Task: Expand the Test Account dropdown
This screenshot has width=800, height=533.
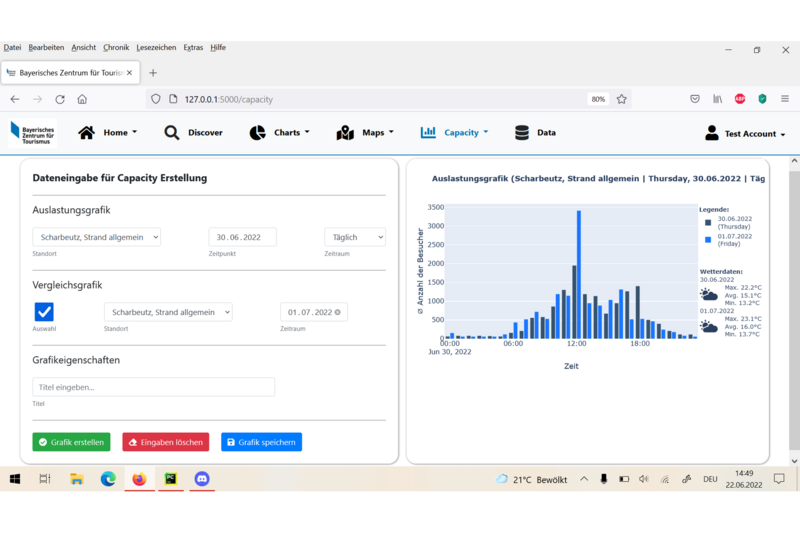Action: (745, 133)
